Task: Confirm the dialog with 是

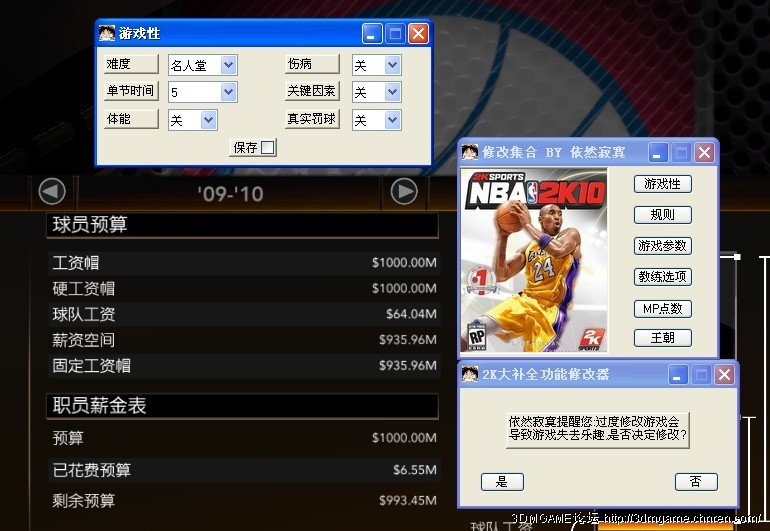Action: pyautogui.click(x=502, y=482)
